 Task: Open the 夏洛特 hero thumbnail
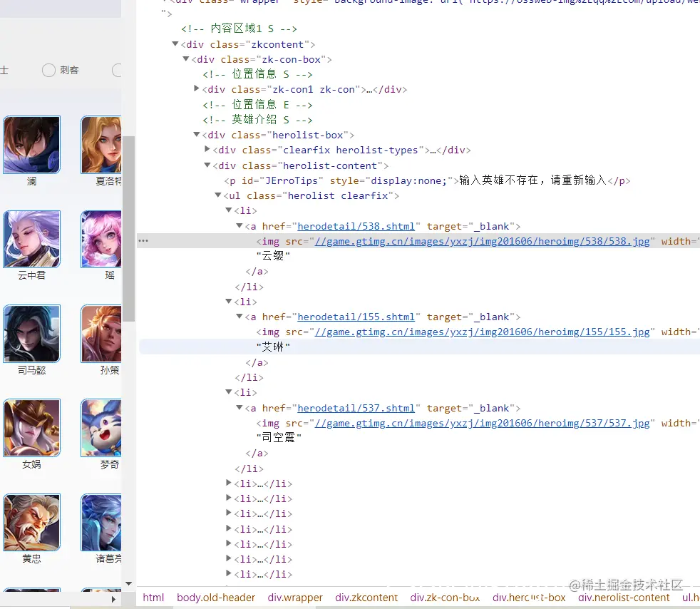coord(101,145)
